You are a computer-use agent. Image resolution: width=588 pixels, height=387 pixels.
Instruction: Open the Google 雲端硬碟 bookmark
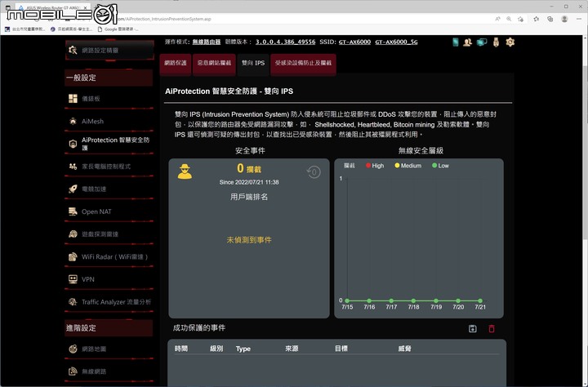[x=118, y=29]
